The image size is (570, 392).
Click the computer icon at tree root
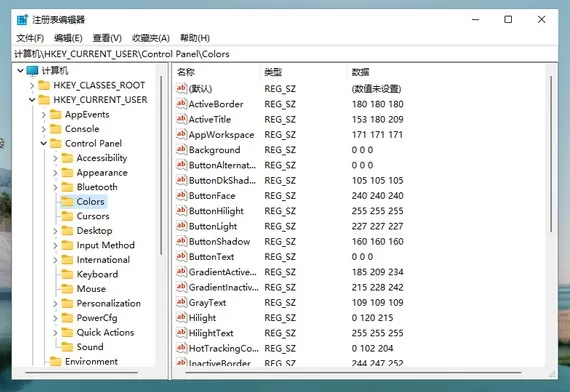pyautogui.click(x=32, y=71)
